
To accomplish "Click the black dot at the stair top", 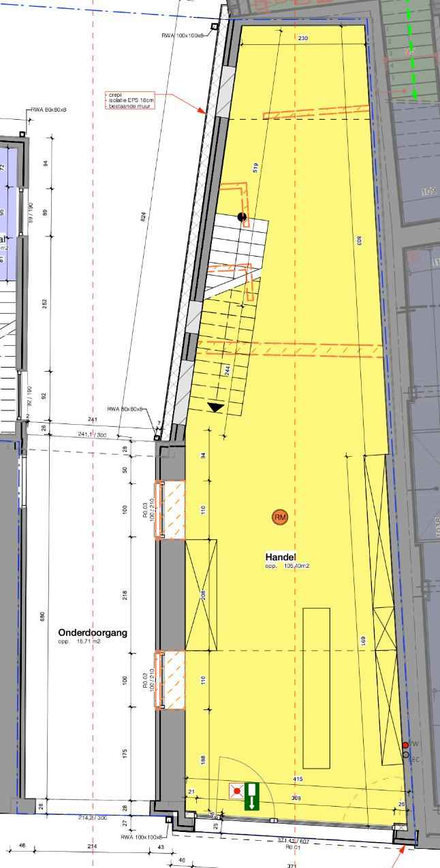I will (241, 217).
